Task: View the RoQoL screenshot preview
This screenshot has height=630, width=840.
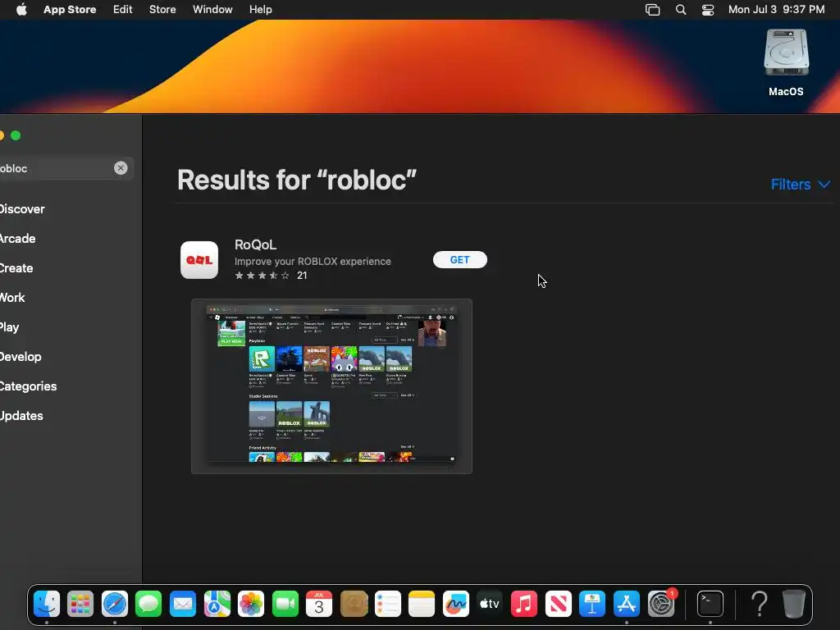Action: (x=331, y=386)
